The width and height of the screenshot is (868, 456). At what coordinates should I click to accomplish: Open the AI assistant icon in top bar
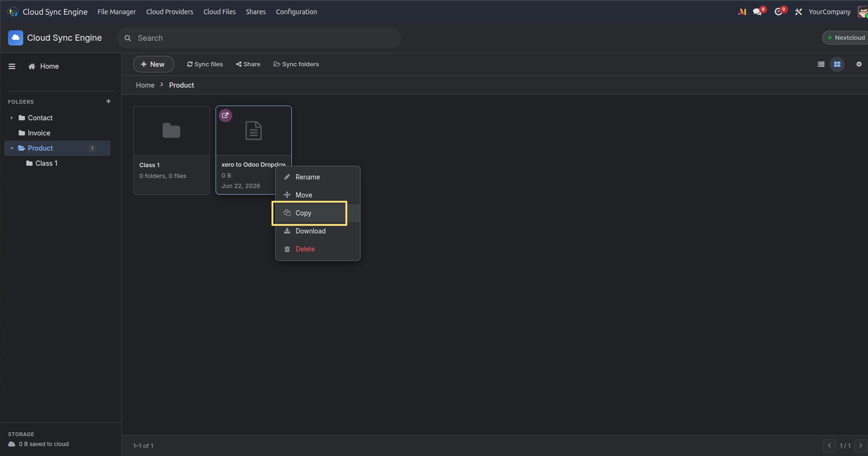742,12
